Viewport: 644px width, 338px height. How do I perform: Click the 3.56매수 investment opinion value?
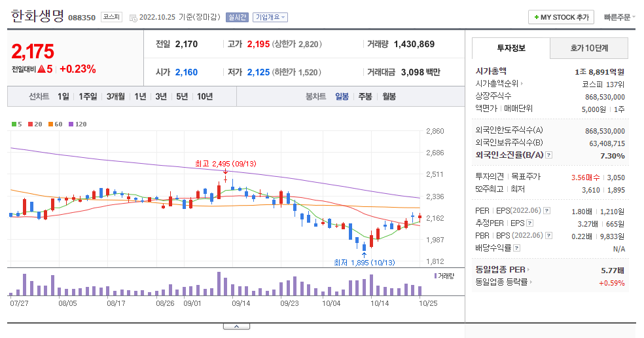[x=585, y=178]
